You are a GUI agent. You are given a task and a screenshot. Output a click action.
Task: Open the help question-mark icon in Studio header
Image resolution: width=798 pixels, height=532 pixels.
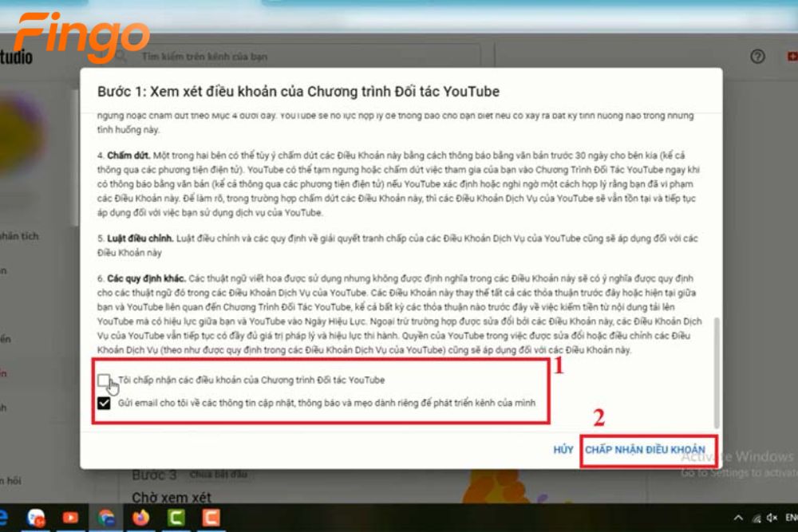pyautogui.click(x=757, y=57)
